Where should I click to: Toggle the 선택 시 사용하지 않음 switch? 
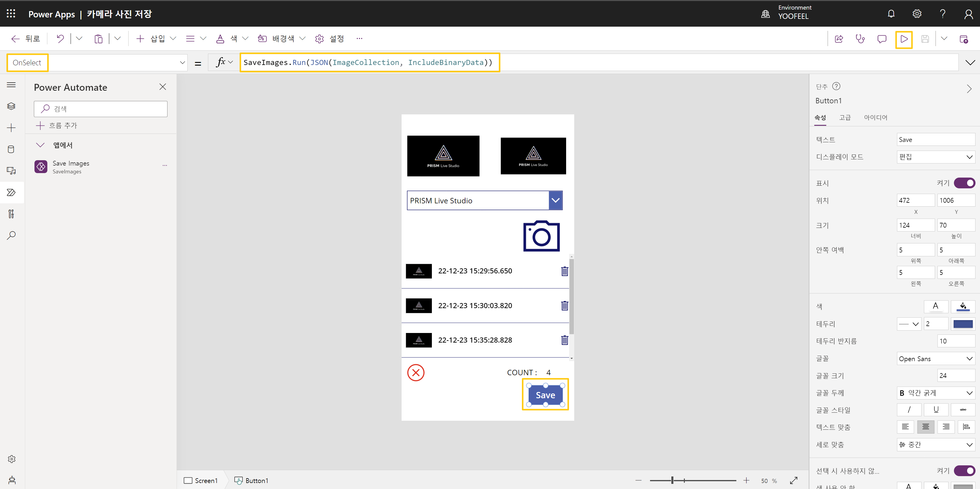click(x=964, y=471)
